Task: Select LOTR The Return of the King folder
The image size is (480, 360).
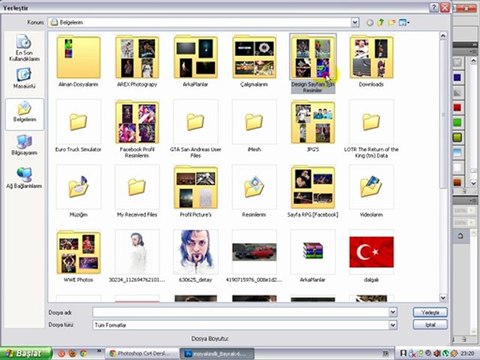Action: pos(371,129)
